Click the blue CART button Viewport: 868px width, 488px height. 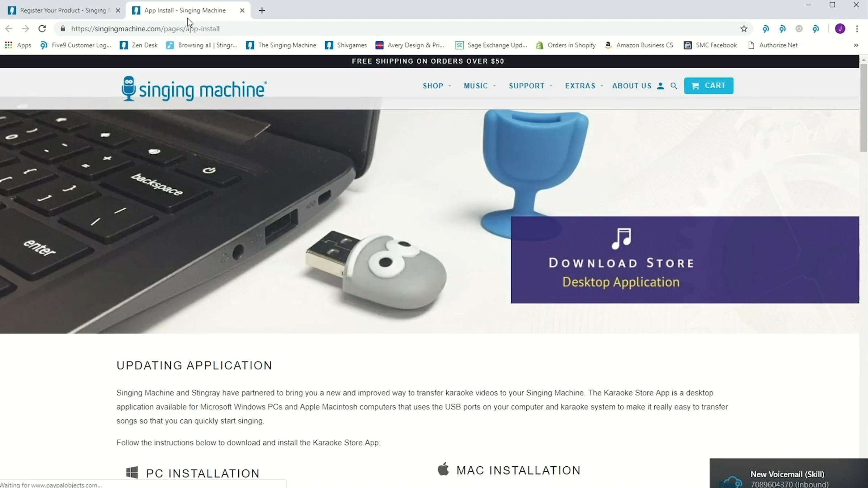click(708, 86)
